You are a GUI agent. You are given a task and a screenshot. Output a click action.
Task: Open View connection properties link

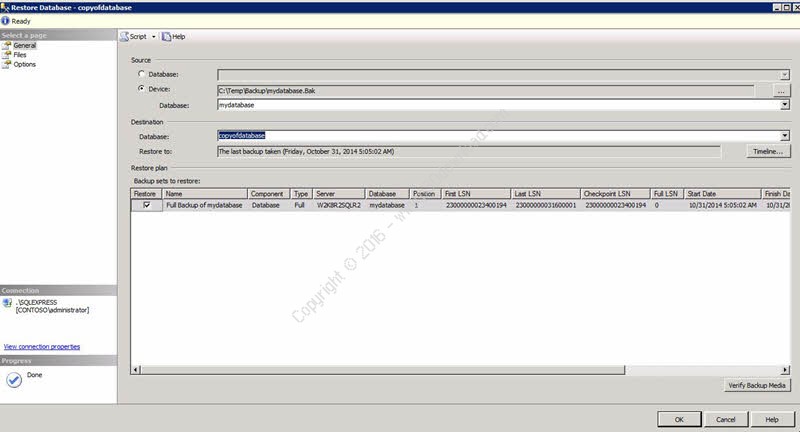[42, 347]
